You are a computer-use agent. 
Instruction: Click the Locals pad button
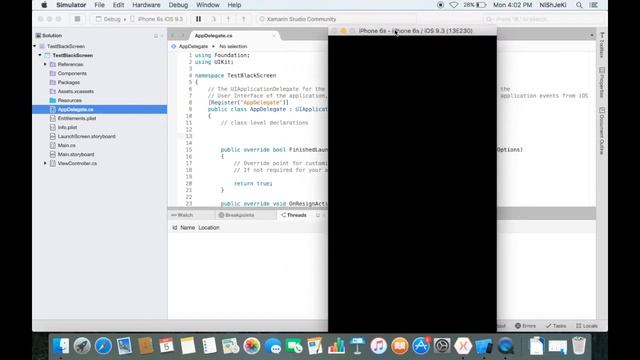pyautogui.click(x=587, y=326)
